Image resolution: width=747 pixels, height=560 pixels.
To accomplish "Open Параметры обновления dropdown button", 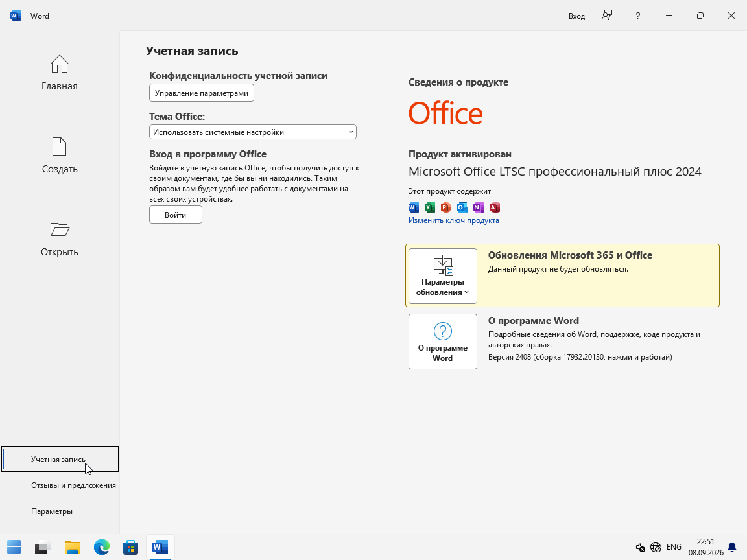I will (443, 275).
